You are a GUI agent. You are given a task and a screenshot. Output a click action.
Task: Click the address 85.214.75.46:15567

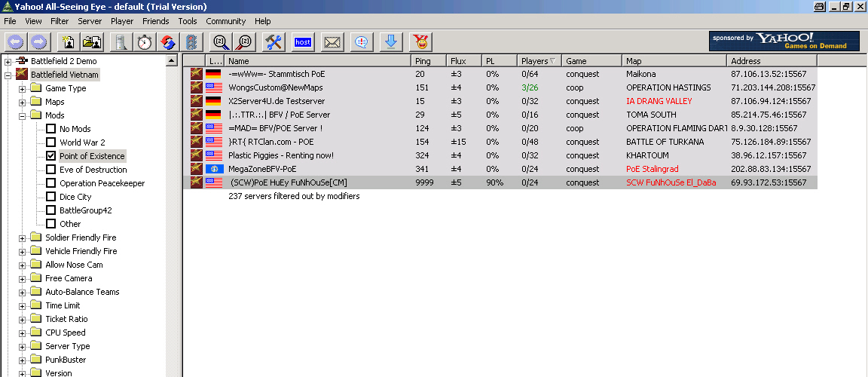767,115
